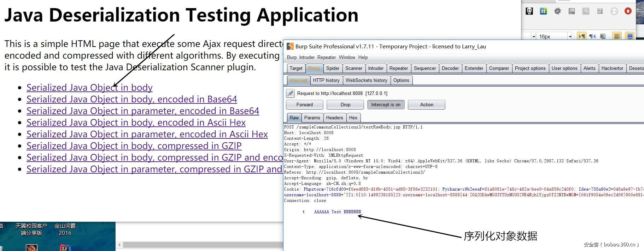Toggle the 'Intercept is on' button
644x251 pixels.
(x=386, y=105)
